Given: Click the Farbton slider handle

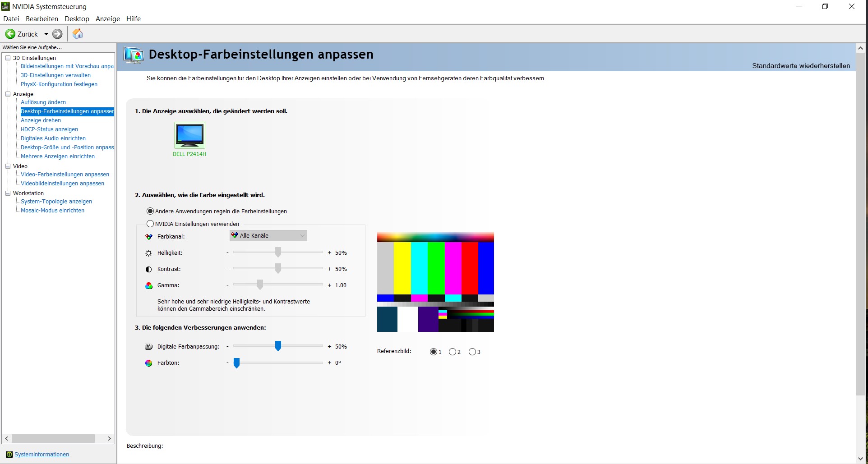Looking at the screenshot, I should click(236, 363).
